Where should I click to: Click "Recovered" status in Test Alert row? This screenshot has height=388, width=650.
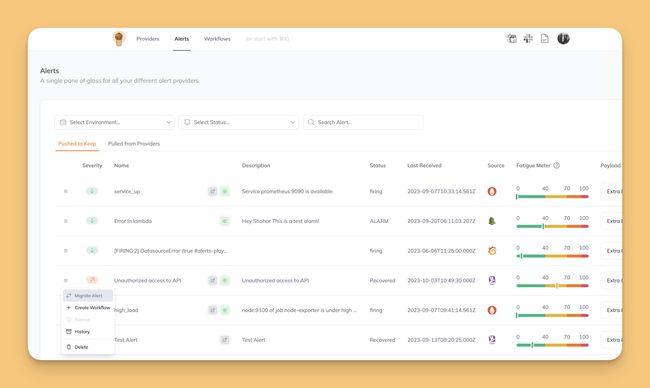pos(382,340)
